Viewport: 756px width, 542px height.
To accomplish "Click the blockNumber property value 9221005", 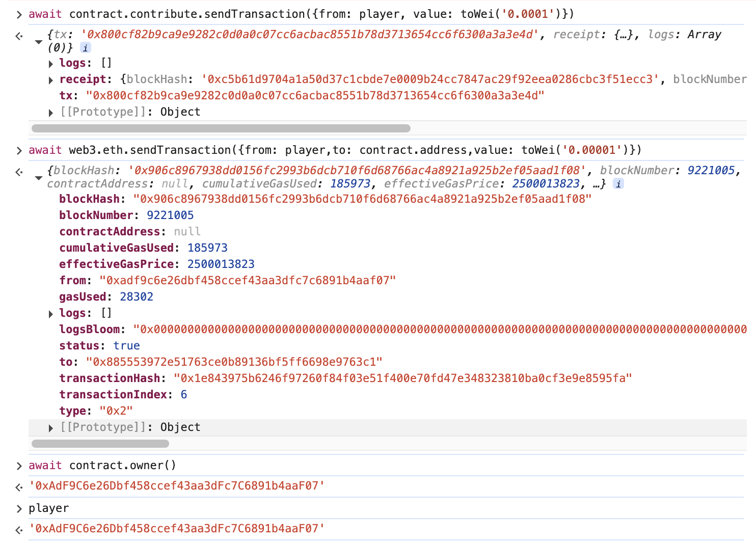I will (170, 215).
